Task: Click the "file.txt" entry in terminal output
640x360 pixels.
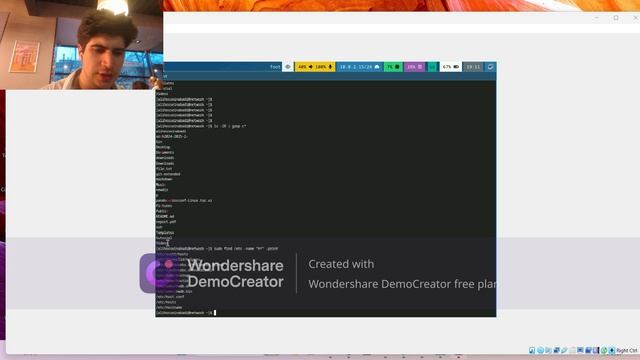Action: click(x=164, y=169)
